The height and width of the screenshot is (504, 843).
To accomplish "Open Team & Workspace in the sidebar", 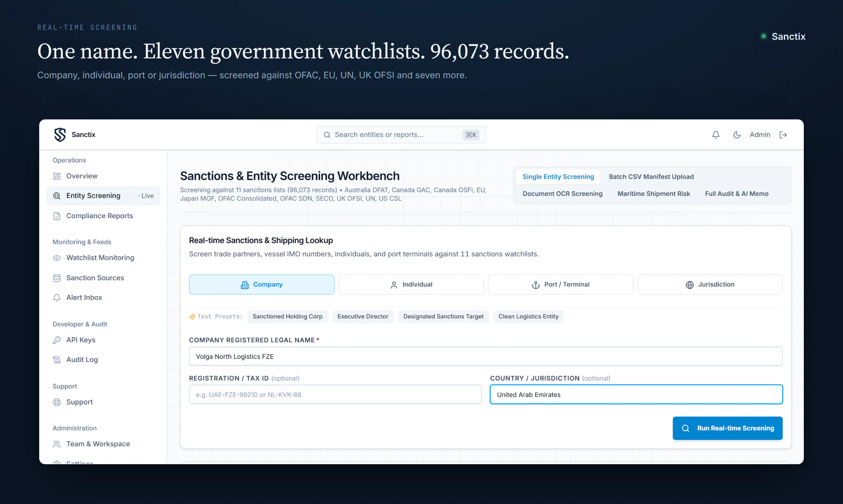I will [103, 444].
